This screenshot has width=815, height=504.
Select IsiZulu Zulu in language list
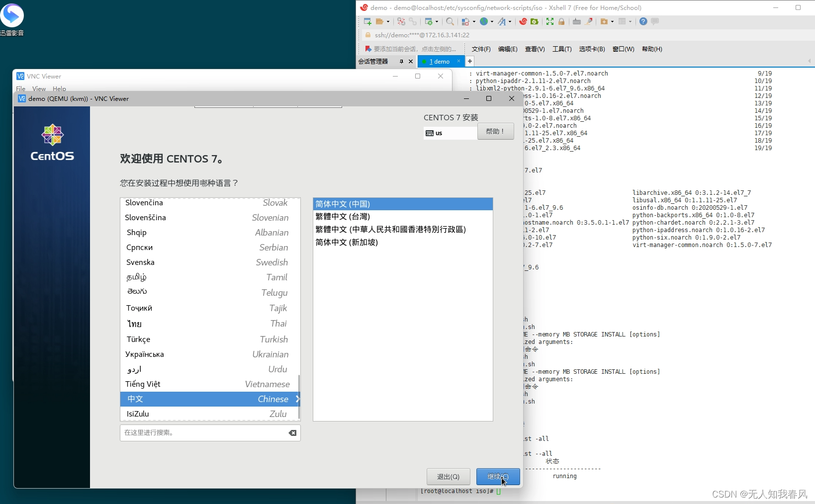pos(209,414)
